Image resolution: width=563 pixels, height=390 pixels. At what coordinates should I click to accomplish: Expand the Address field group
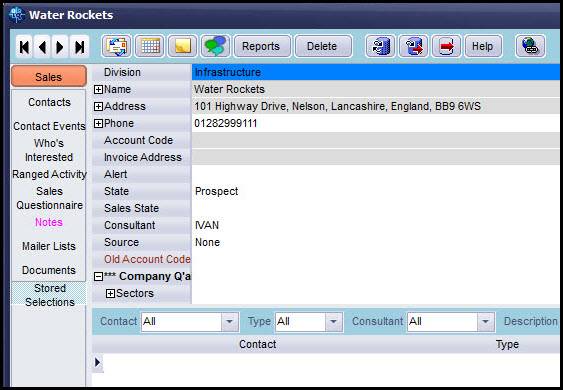tap(98, 106)
